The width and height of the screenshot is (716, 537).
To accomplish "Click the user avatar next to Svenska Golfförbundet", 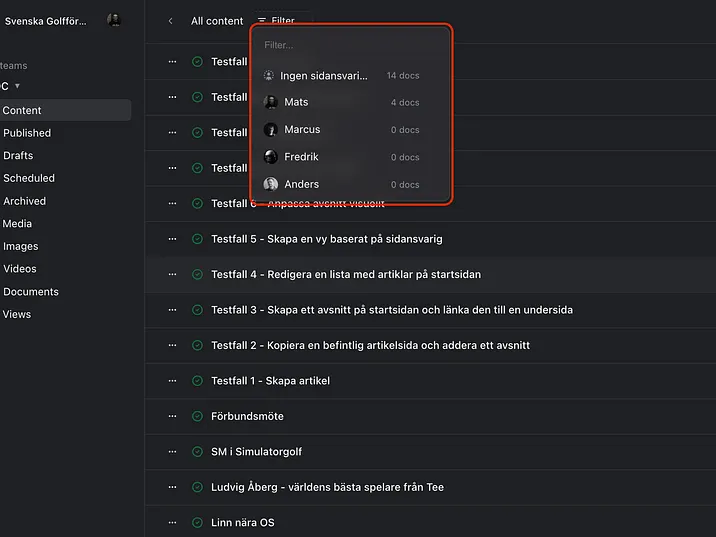I will tap(114, 20).
